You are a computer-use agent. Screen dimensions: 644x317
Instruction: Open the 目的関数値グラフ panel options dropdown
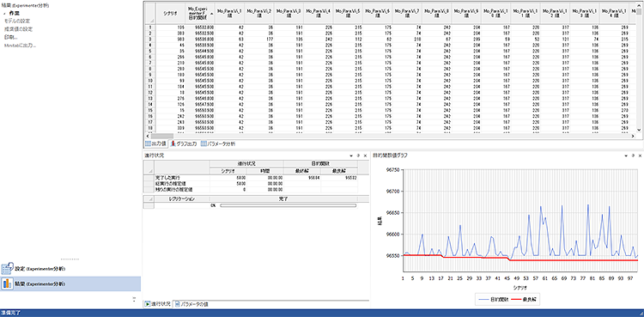pyautogui.click(x=626, y=155)
